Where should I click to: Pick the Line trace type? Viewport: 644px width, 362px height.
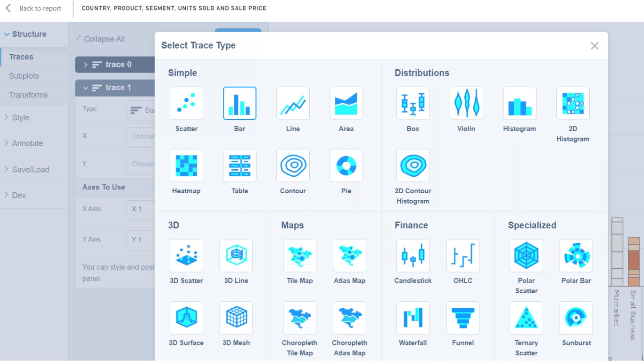pyautogui.click(x=293, y=103)
